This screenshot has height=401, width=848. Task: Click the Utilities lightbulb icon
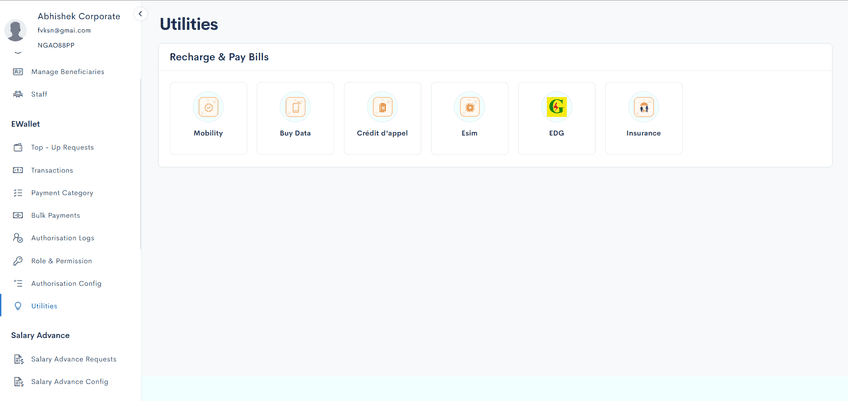[18, 306]
